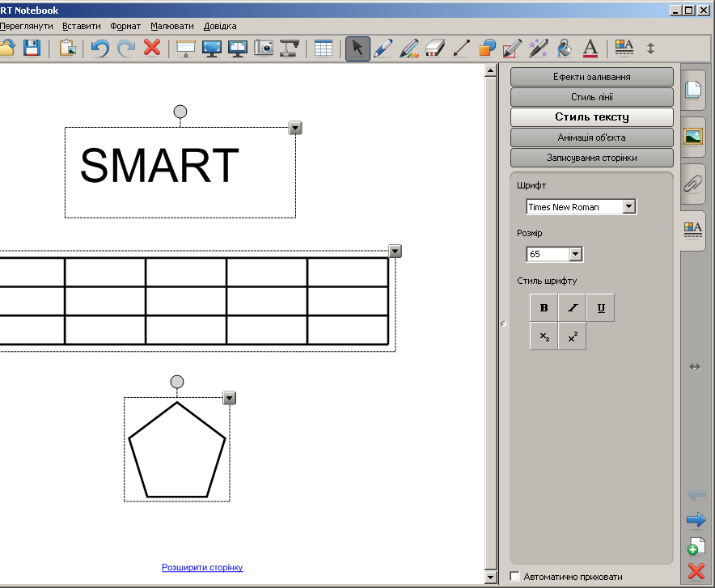Open the Стиль лінії section

pos(592,97)
